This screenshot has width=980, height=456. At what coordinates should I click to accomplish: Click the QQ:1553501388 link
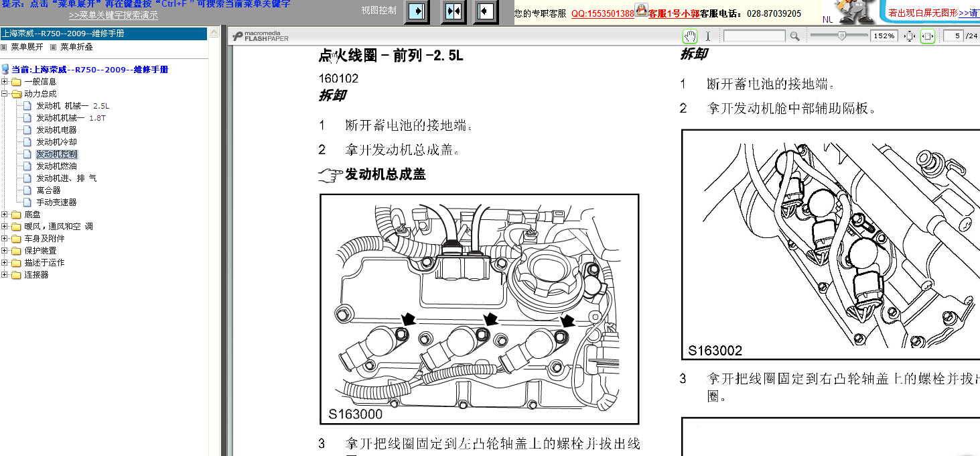(x=602, y=13)
